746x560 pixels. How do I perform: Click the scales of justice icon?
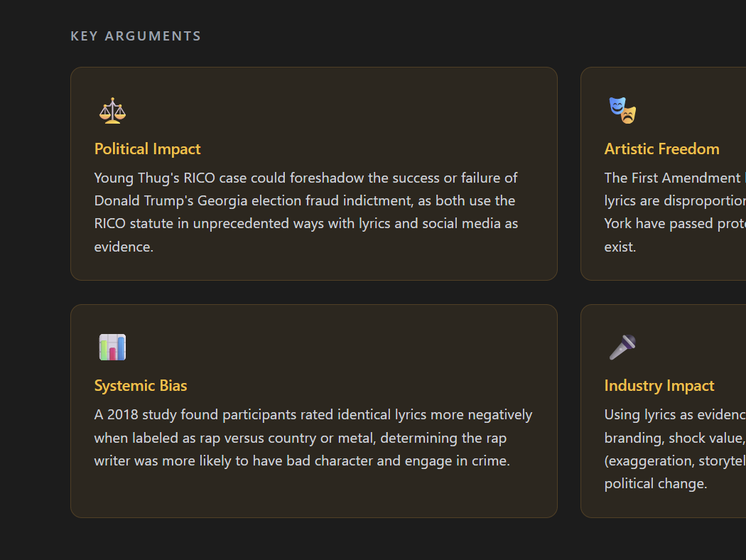coord(112,111)
